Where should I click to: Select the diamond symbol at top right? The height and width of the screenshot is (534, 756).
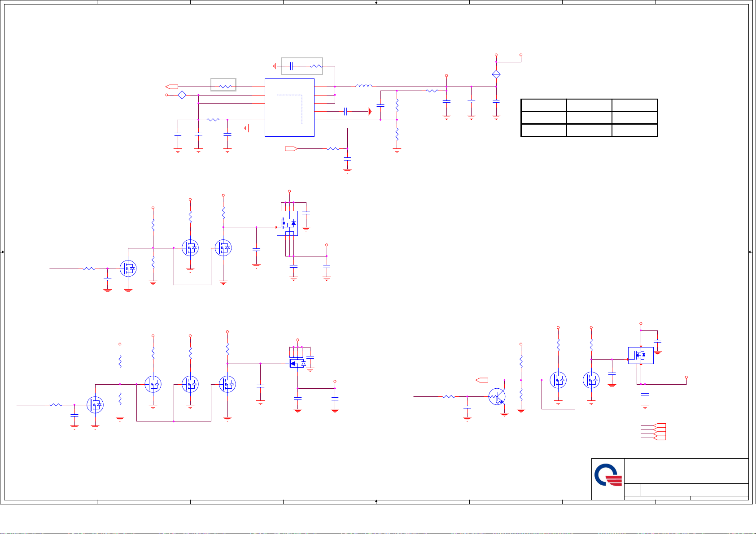(496, 74)
